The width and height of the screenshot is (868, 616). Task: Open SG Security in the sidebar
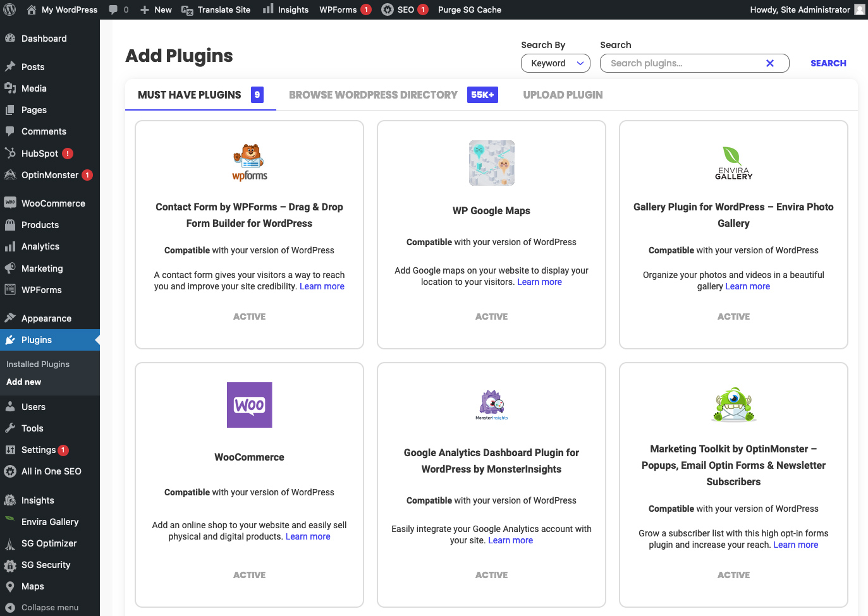pos(50,565)
